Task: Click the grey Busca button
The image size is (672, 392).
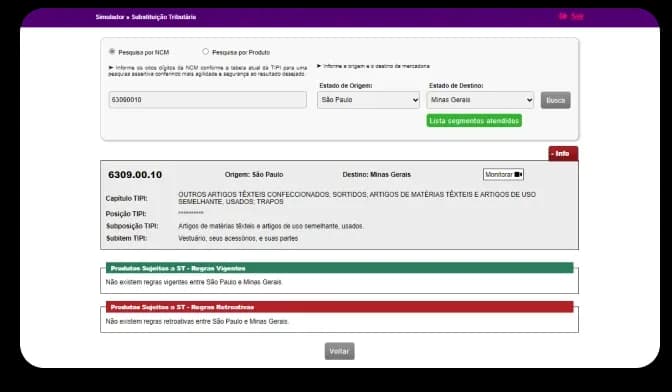Action: (555, 100)
